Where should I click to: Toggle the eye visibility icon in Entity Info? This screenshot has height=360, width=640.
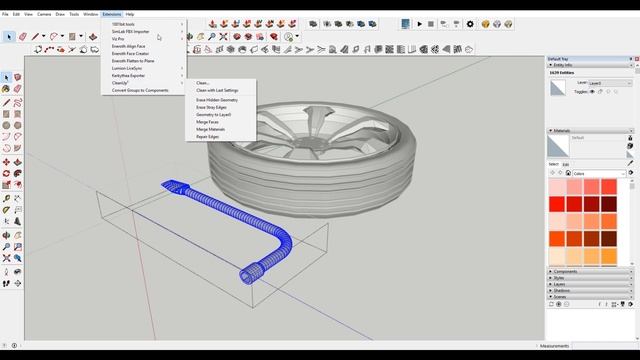click(x=592, y=92)
